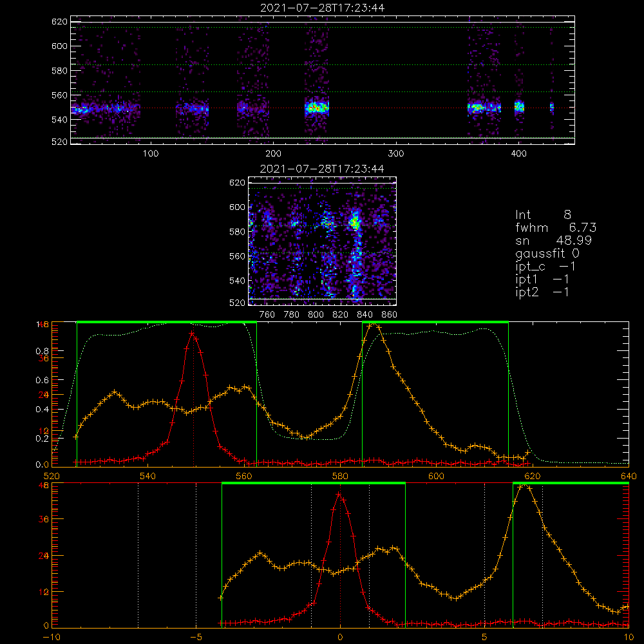Click the '760' x-axis label of middle image
This screenshot has height=644, width=644.
pos(267,315)
